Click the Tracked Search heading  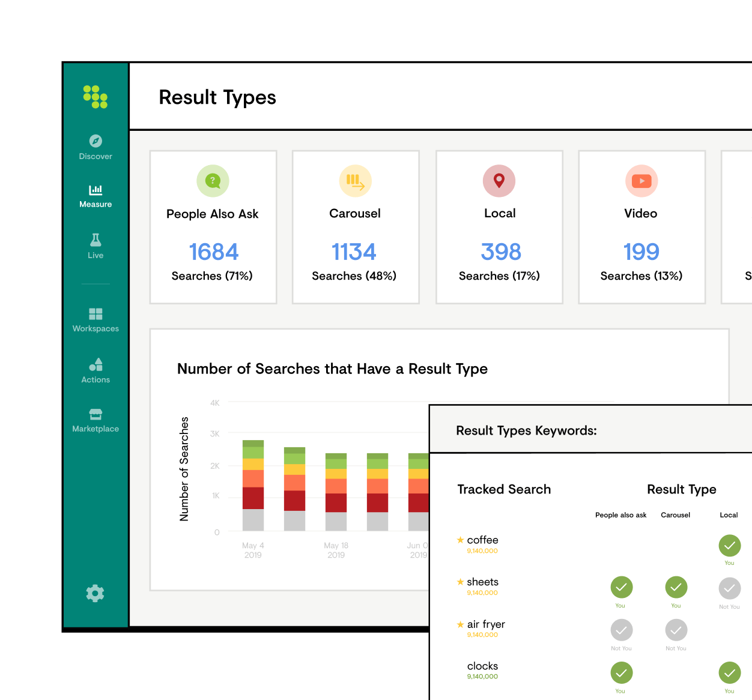tap(504, 489)
